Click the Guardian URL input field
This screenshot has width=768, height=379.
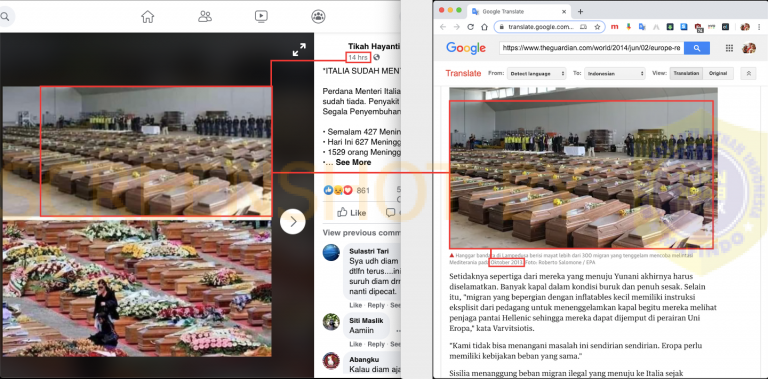[x=591, y=48]
